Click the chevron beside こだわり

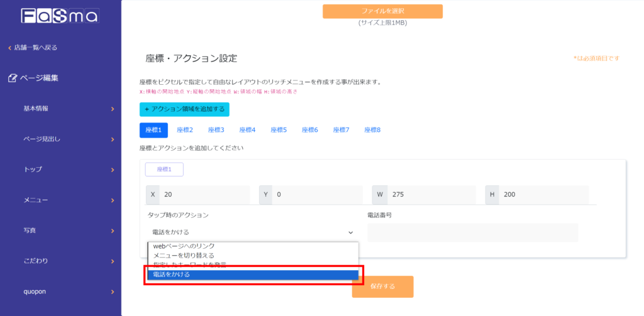coord(113,261)
